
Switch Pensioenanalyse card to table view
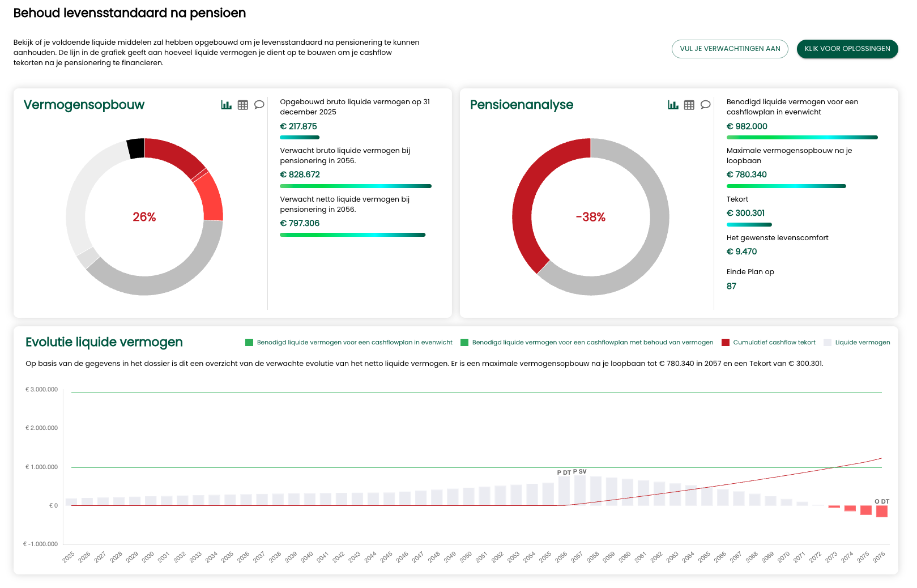689,105
